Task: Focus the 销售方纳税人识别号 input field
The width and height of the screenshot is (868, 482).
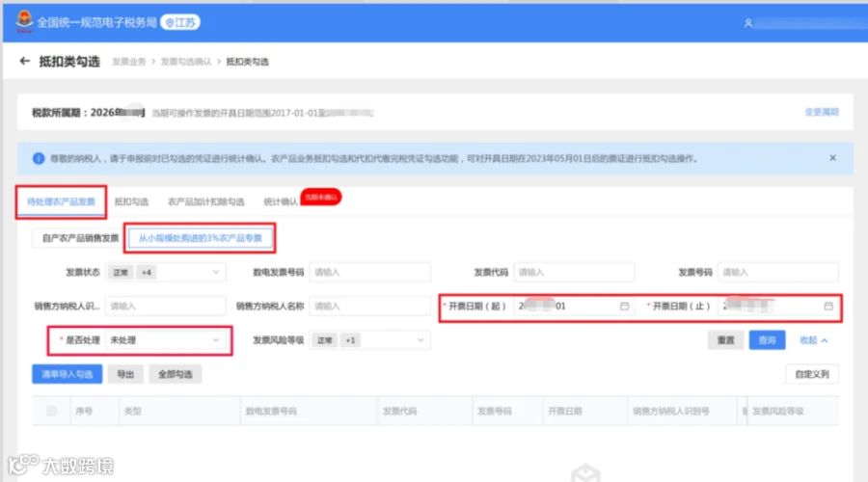Action: pyautogui.click(x=166, y=306)
